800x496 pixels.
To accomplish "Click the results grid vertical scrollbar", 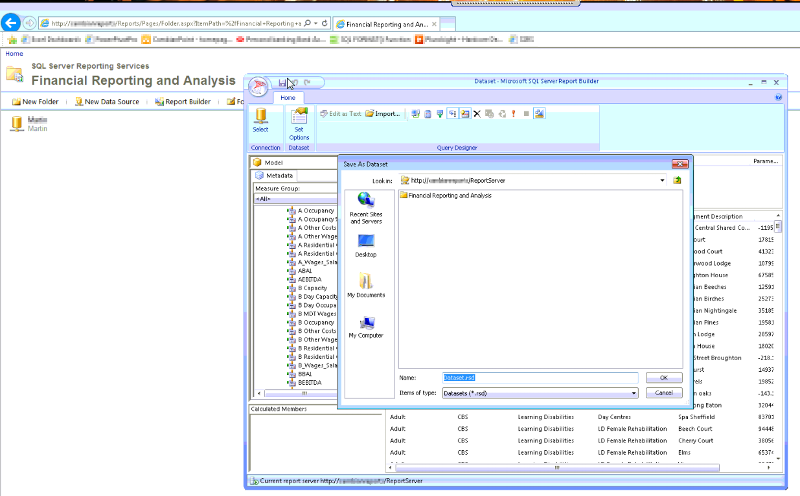I will 778,337.
